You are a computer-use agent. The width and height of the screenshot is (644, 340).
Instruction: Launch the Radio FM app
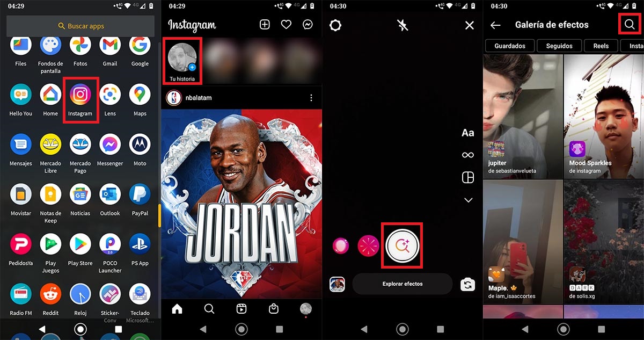coord(21,294)
